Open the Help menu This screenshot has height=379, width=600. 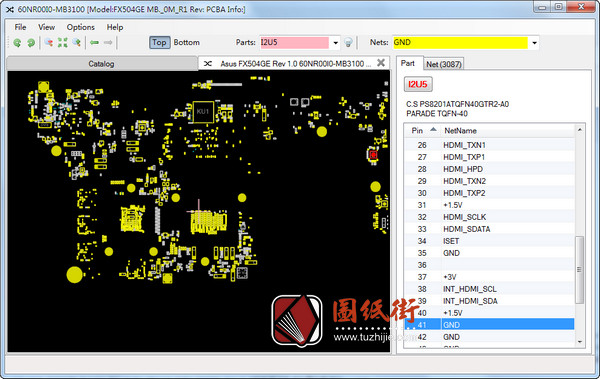click(x=115, y=27)
